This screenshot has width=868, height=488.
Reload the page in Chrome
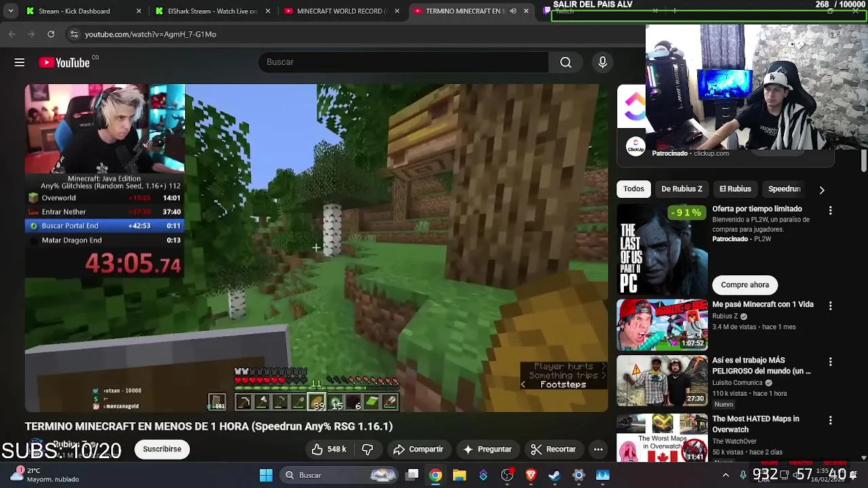pyautogui.click(x=51, y=34)
